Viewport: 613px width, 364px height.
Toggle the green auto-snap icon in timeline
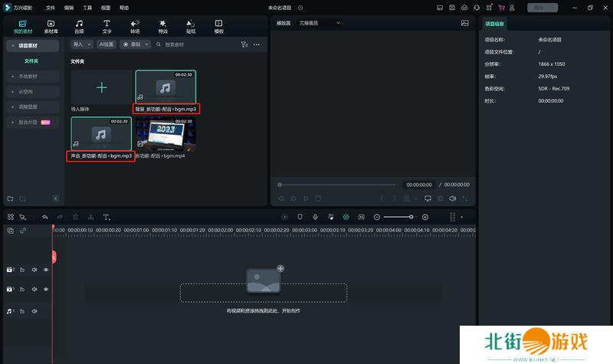[x=346, y=217]
